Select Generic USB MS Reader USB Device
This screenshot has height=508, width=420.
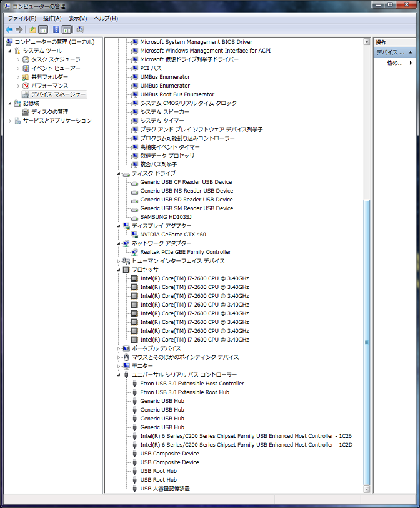pyautogui.click(x=187, y=191)
